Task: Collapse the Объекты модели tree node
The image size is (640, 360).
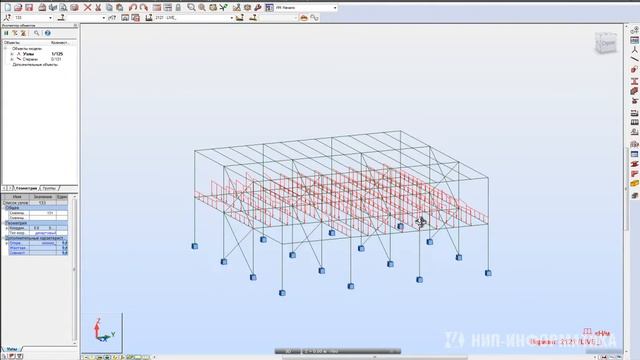Action: pos(6,49)
